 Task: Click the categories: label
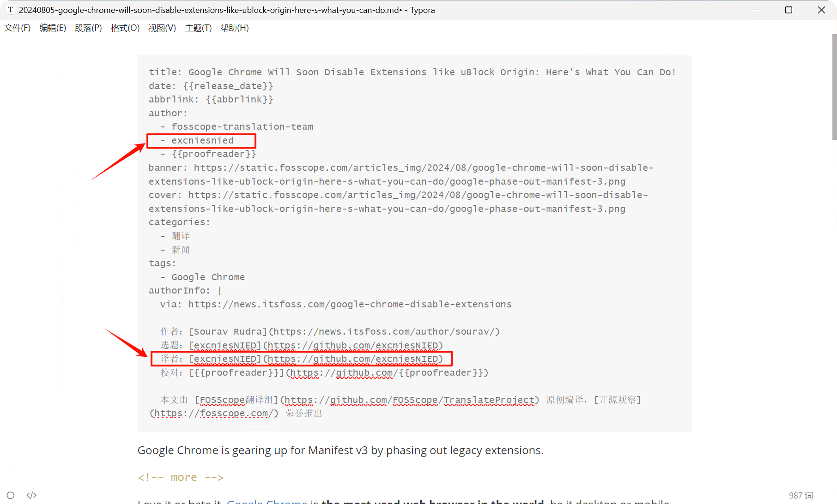click(x=179, y=222)
